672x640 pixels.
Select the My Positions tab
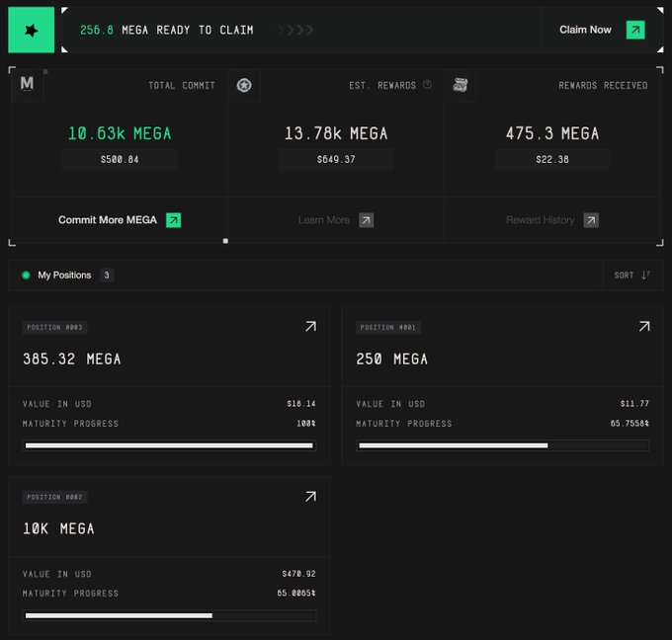coord(64,275)
